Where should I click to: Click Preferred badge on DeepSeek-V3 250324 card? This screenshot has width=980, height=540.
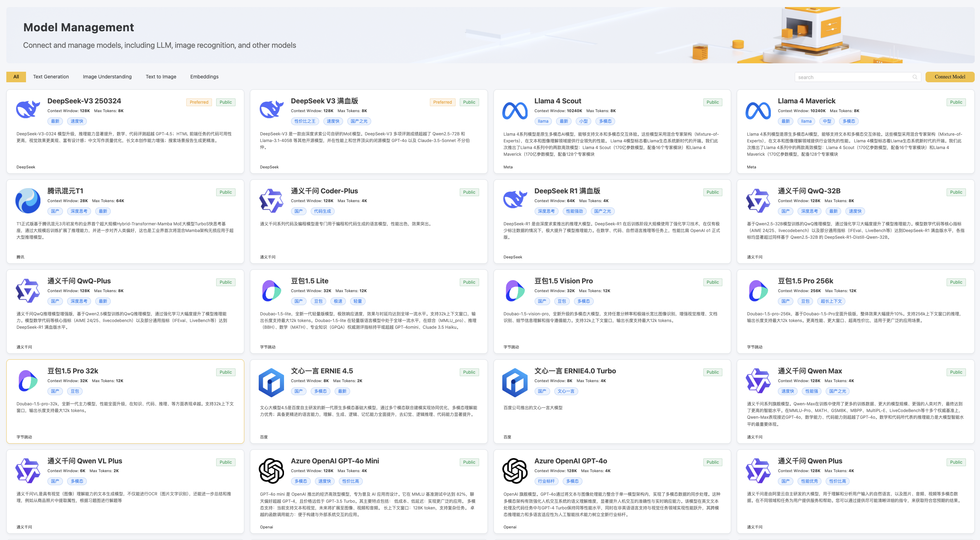point(199,102)
